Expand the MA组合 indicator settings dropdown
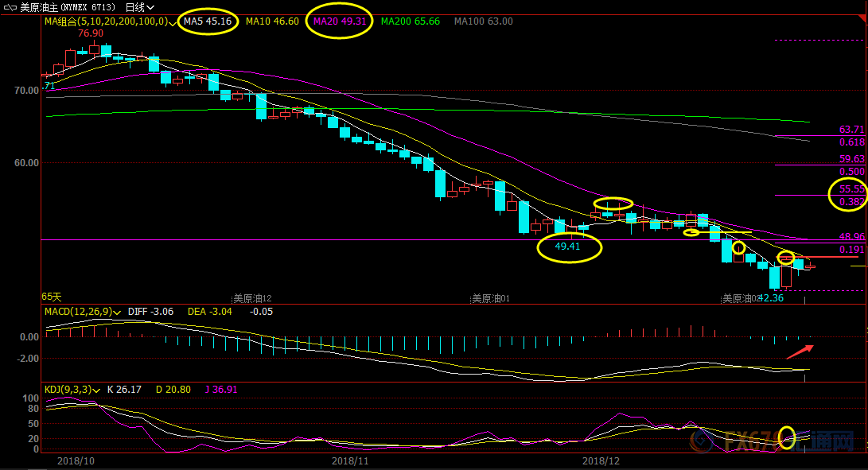Image resolution: width=868 pixels, height=470 pixels. click(173, 22)
